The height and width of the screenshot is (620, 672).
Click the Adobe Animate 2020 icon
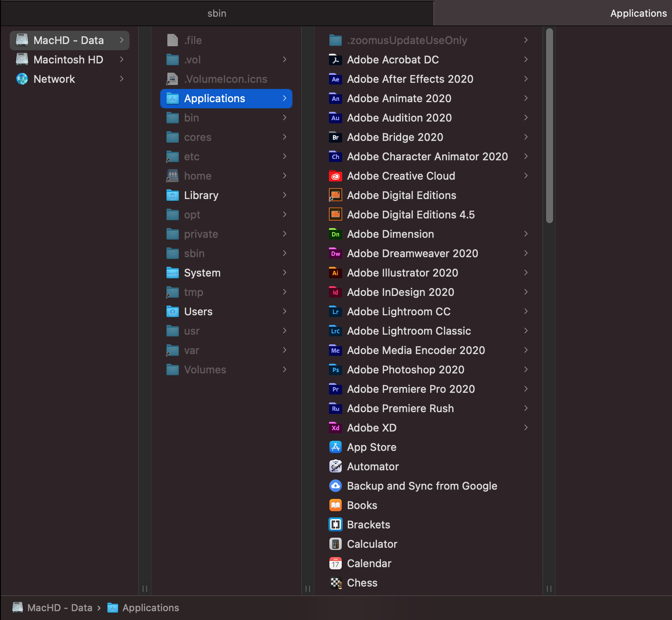(x=336, y=98)
